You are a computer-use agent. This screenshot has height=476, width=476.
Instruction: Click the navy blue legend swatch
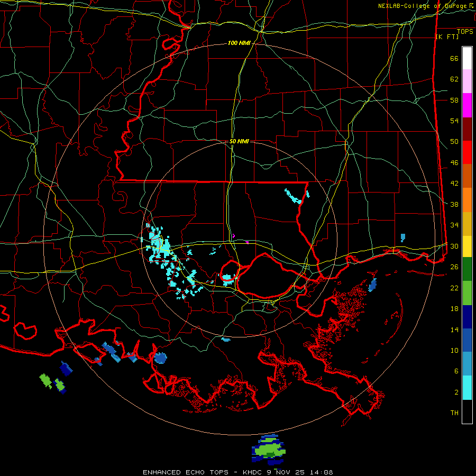tap(467, 317)
